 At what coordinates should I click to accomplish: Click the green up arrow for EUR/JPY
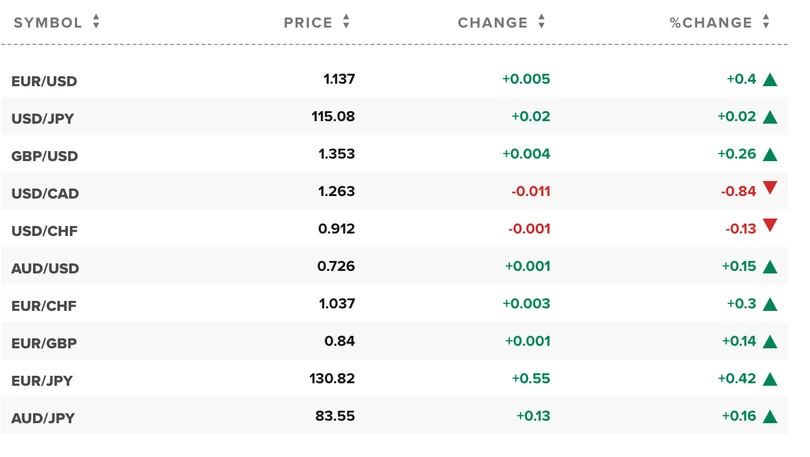point(770,380)
